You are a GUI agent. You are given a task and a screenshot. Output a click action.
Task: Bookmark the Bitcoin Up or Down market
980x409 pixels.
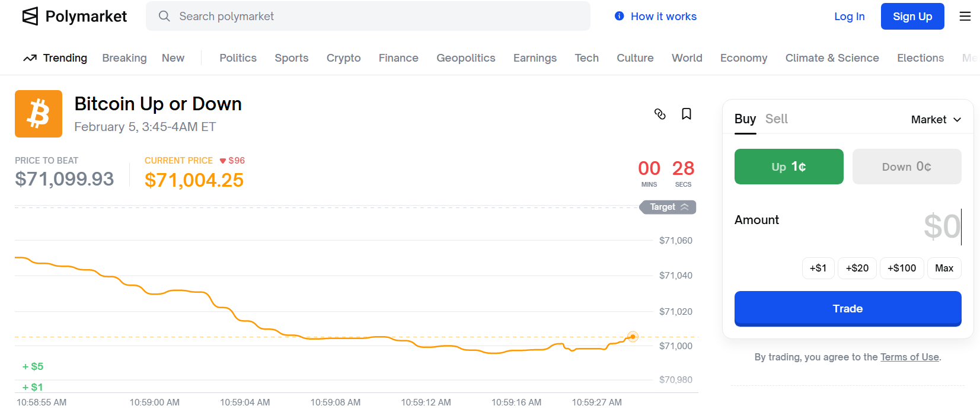point(687,114)
